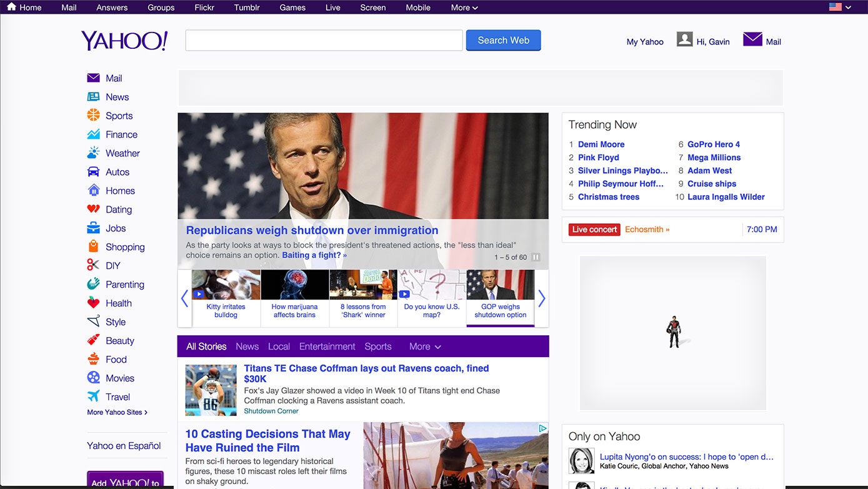Image resolution: width=868 pixels, height=489 pixels.
Task: Click the Yahoo search input field
Action: pos(324,40)
